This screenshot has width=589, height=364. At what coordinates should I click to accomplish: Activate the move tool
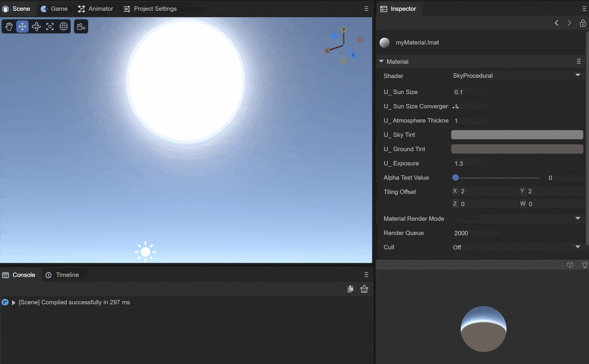(x=22, y=26)
